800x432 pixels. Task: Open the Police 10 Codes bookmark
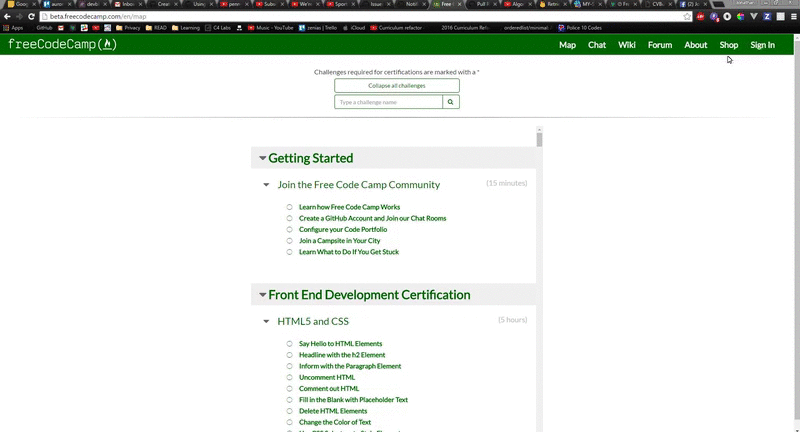pos(580,28)
